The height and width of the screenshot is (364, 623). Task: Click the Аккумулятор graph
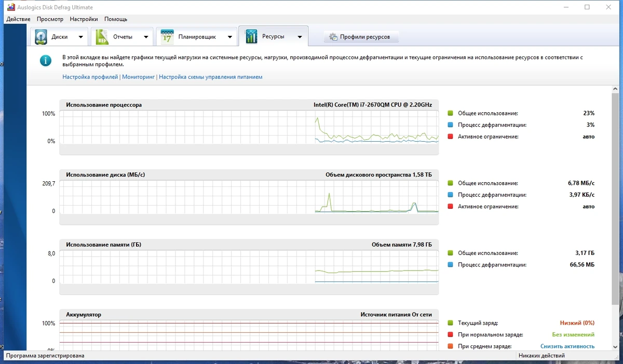coord(249,335)
